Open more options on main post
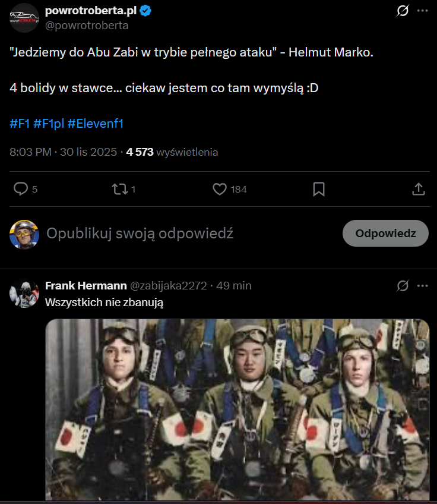 pos(422,11)
